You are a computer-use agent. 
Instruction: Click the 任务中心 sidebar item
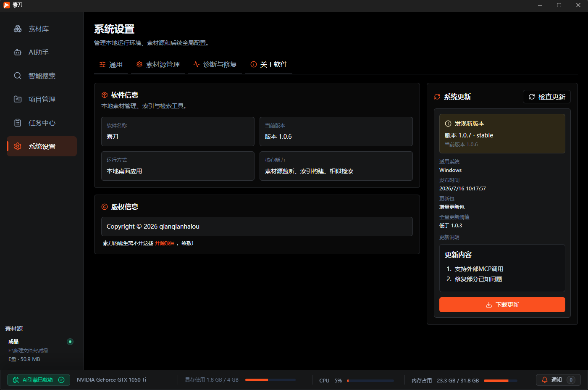[42, 123]
